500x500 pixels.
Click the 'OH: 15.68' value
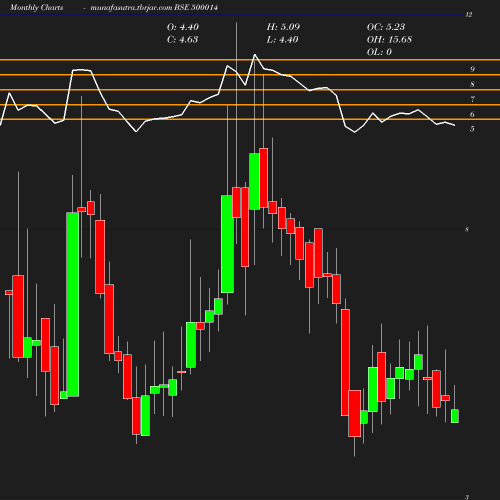click(389, 40)
